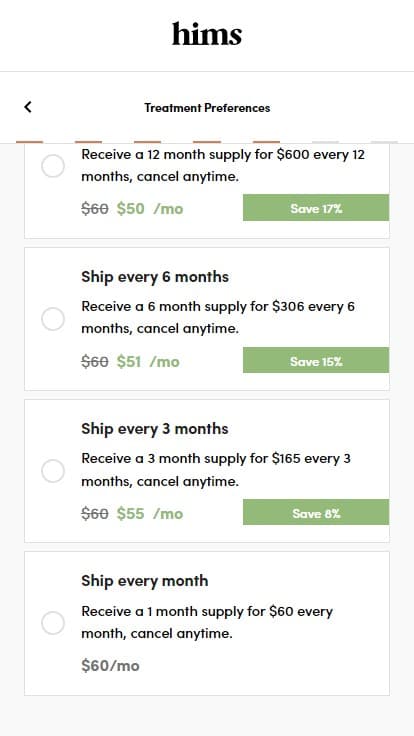
Task: Click the Save 15% green badge
Action: [316, 360]
